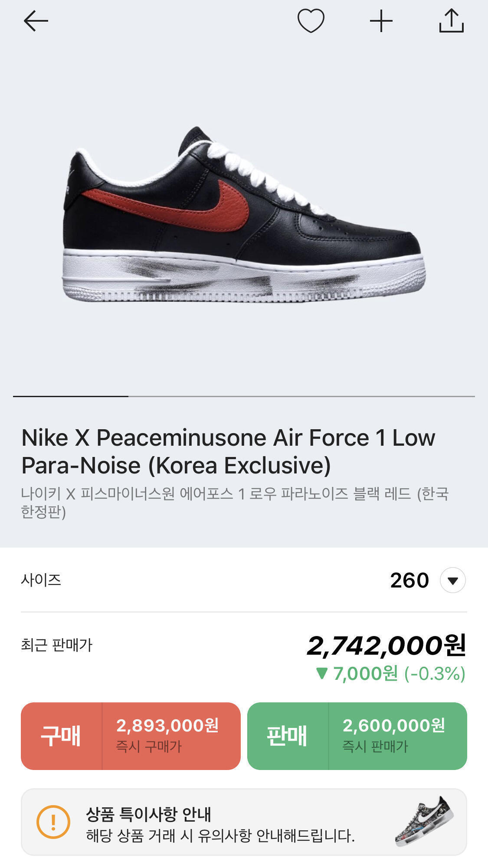Screen dimensions: 488x868
Task: Tap the heart wishlist icon
Action: tap(311, 21)
